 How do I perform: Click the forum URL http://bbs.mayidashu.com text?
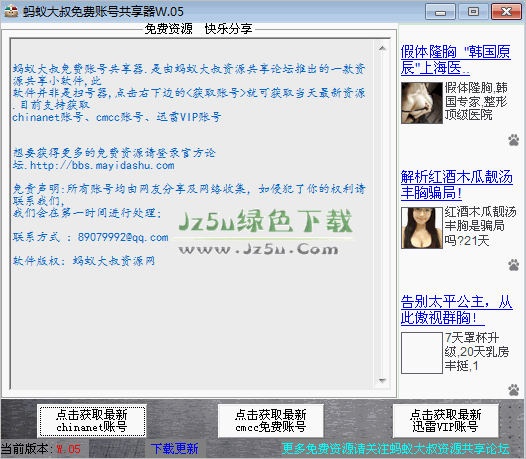tap(102, 165)
